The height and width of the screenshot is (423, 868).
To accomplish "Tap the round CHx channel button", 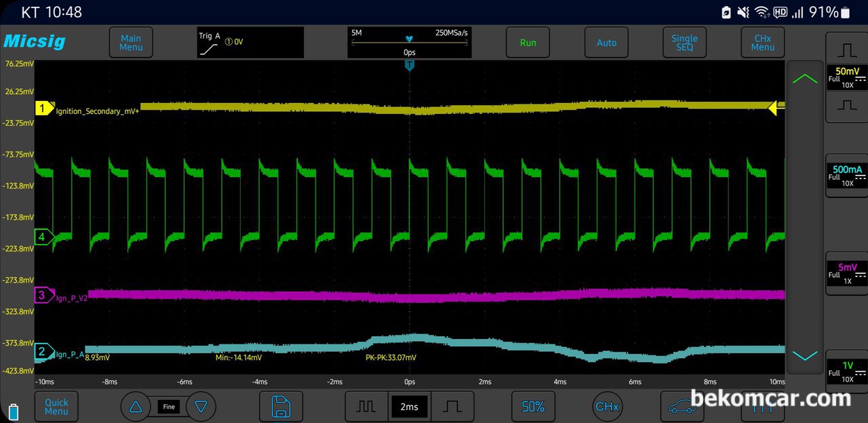I will (x=607, y=407).
